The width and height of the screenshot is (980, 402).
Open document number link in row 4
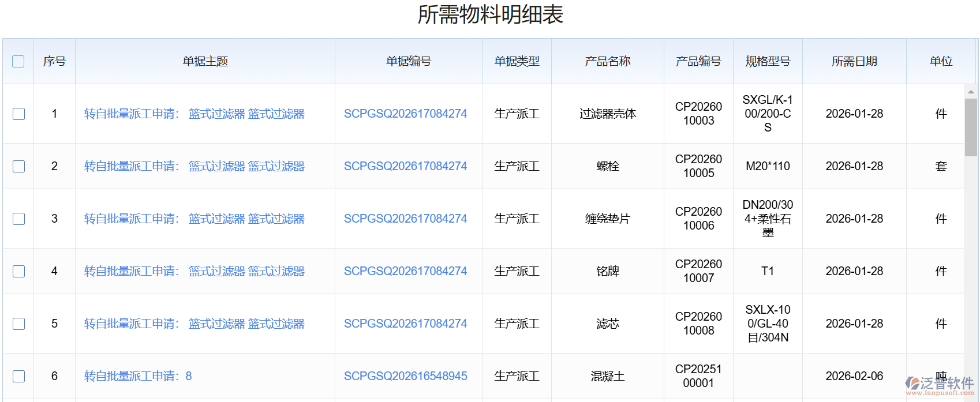point(405,271)
